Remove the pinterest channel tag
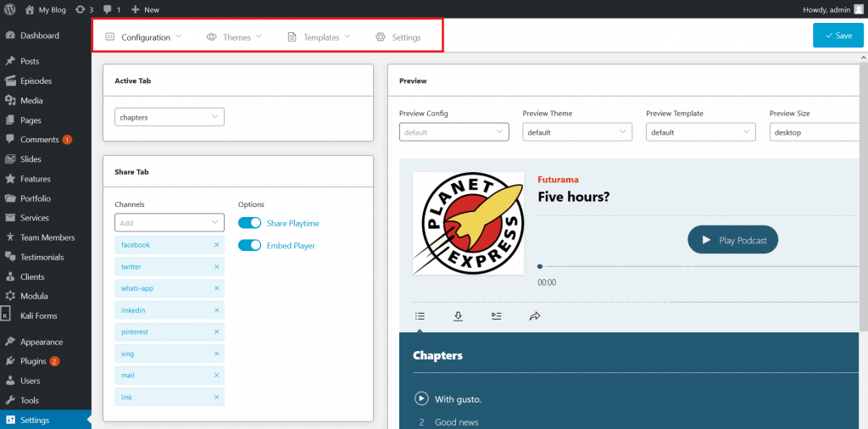This screenshot has height=429, width=868. tap(216, 332)
